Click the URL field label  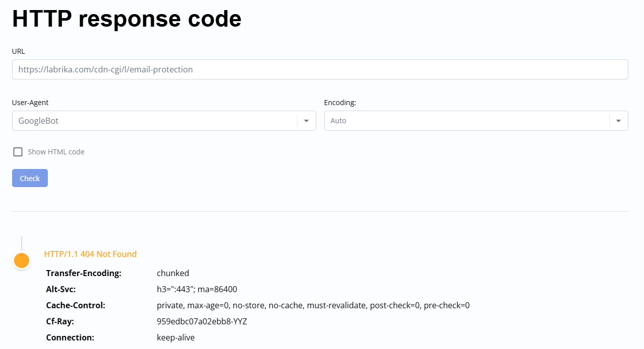[x=19, y=51]
